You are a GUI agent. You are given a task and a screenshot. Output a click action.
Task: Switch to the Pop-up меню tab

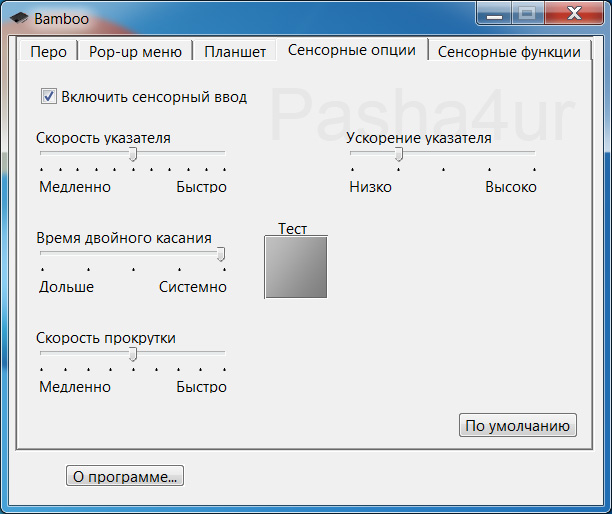(x=135, y=51)
